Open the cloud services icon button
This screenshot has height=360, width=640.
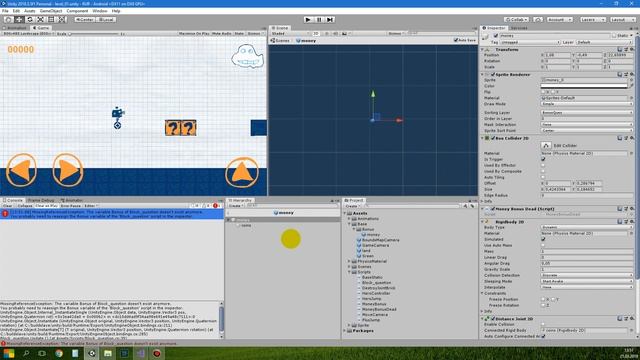[x=538, y=20]
